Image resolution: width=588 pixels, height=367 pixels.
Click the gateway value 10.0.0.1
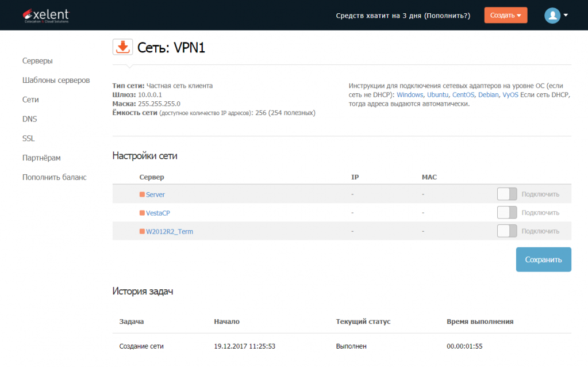pyautogui.click(x=150, y=95)
